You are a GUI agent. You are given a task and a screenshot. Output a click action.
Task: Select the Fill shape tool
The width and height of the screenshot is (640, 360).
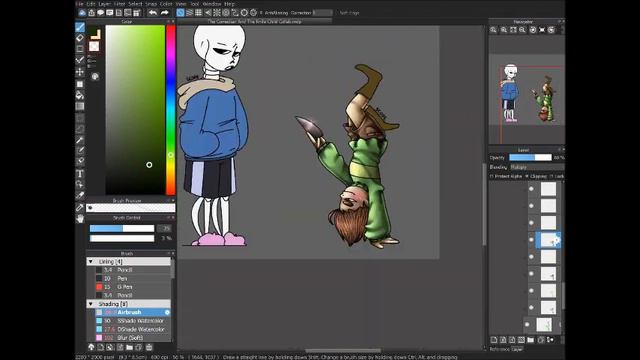coord(80,84)
